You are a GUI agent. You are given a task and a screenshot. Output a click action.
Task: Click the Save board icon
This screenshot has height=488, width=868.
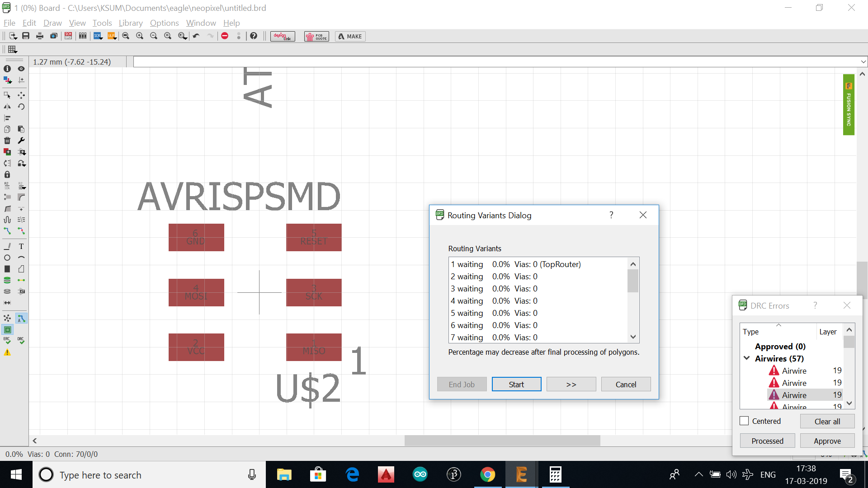click(26, 36)
